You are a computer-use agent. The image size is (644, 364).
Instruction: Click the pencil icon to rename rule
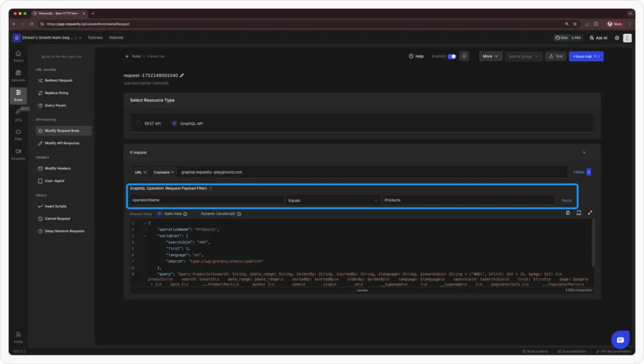pyautogui.click(x=182, y=75)
